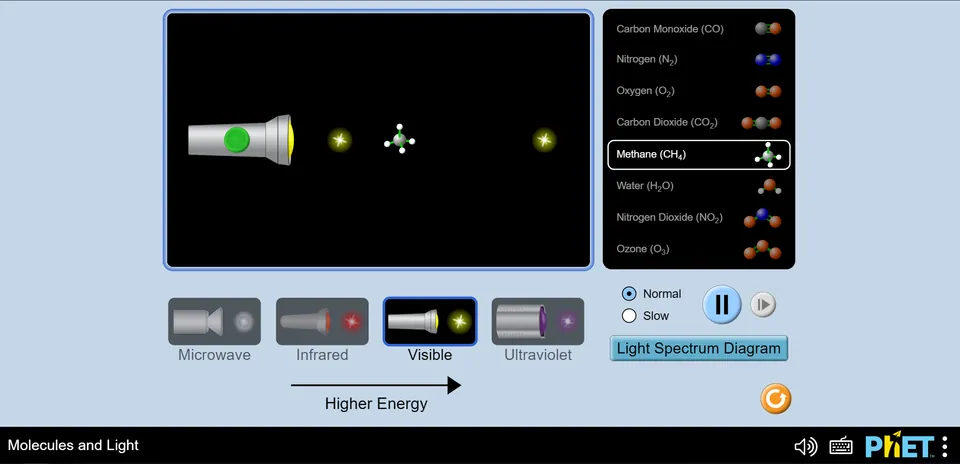Select Ozone (O3) molecule

coord(699,249)
